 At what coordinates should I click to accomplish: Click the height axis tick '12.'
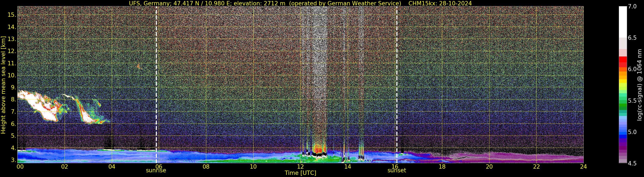coord(12,51)
